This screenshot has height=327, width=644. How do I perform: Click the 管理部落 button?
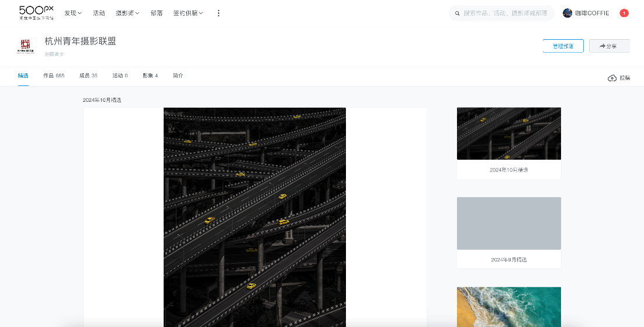coord(563,46)
